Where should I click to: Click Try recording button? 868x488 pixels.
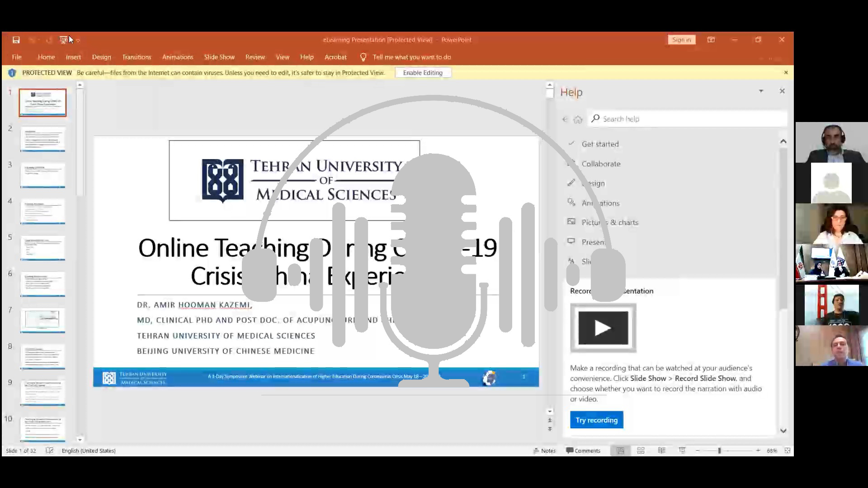pos(596,420)
